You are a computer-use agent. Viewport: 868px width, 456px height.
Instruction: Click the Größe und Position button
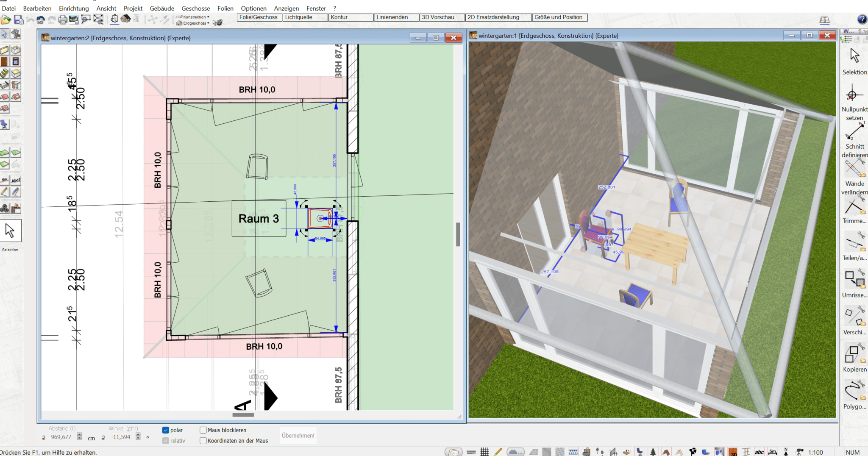click(558, 17)
